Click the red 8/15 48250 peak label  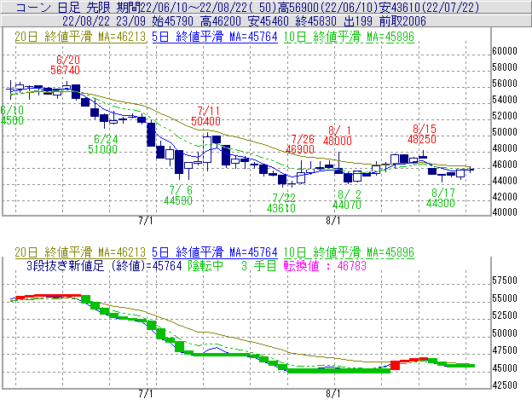(x=422, y=134)
